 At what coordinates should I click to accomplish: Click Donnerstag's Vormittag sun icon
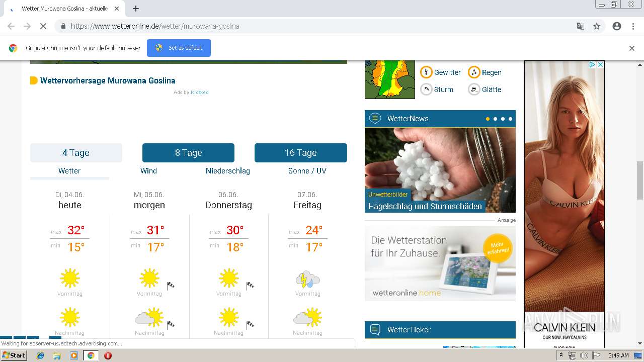(x=228, y=278)
